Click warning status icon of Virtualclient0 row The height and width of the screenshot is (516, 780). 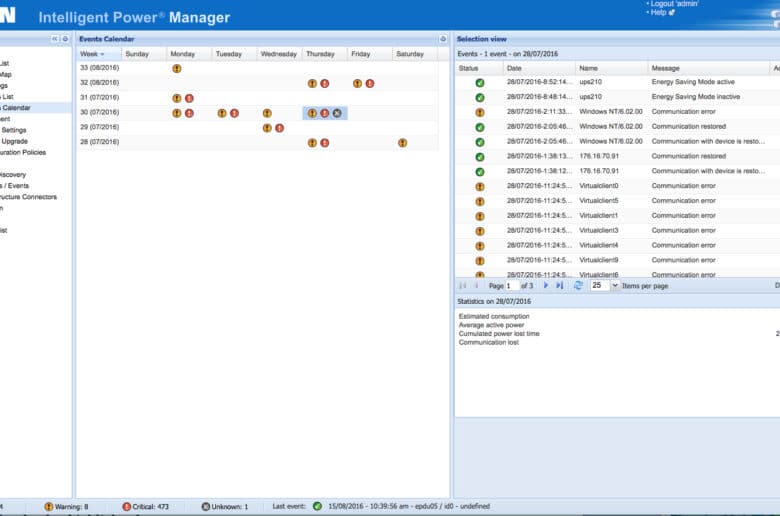(x=480, y=187)
